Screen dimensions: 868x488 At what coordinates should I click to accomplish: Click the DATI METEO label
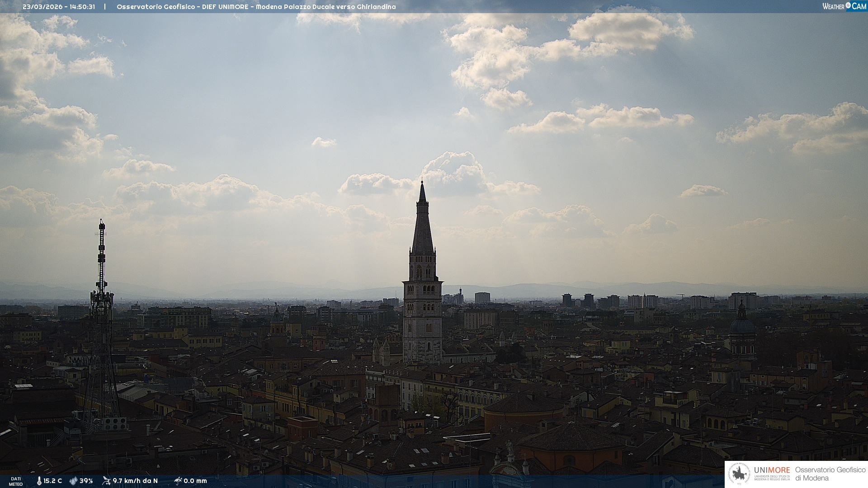16,481
